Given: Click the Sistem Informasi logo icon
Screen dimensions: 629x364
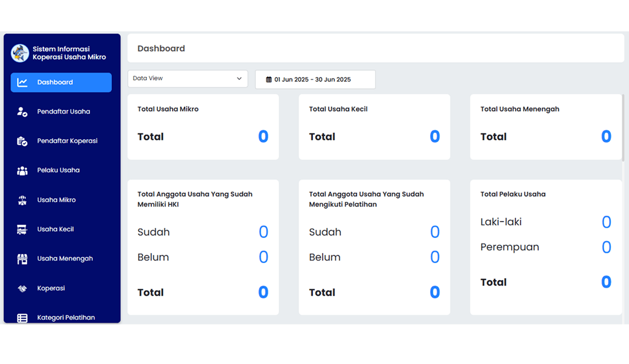Looking at the screenshot, I should pyautogui.click(x=20, y=53).
